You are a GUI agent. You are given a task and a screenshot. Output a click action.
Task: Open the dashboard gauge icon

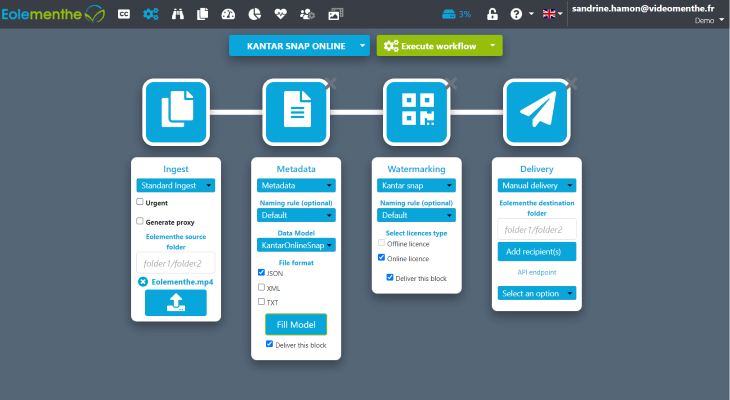[228, 14]
